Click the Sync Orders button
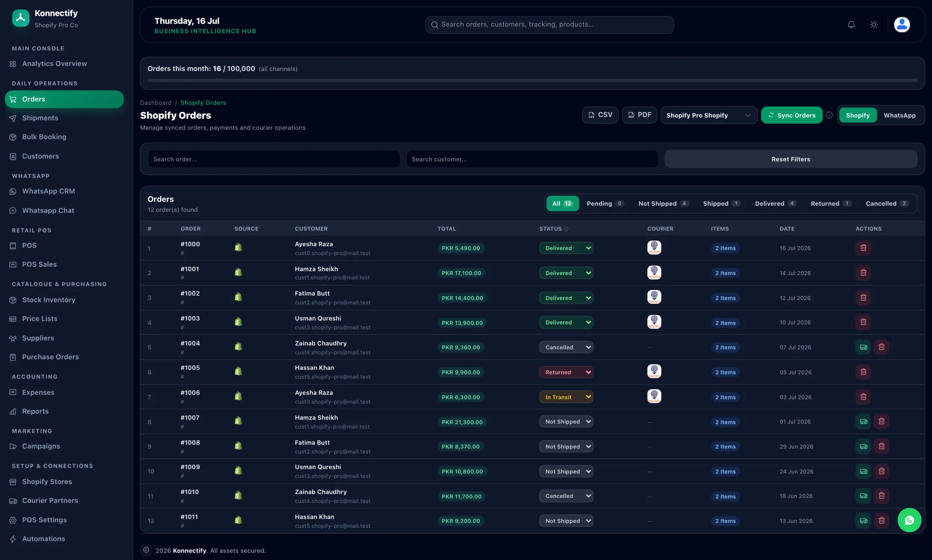932x560 pixels. [x=791, y=115]
